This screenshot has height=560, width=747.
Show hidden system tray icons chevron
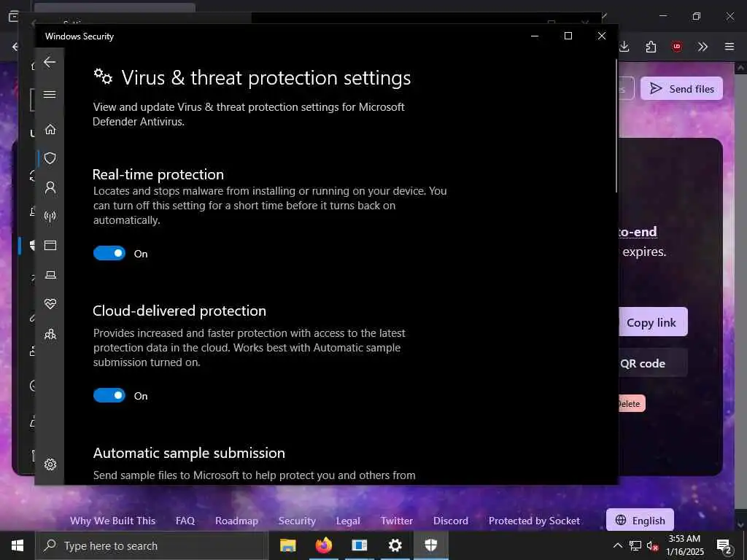[x=617, y=545]
